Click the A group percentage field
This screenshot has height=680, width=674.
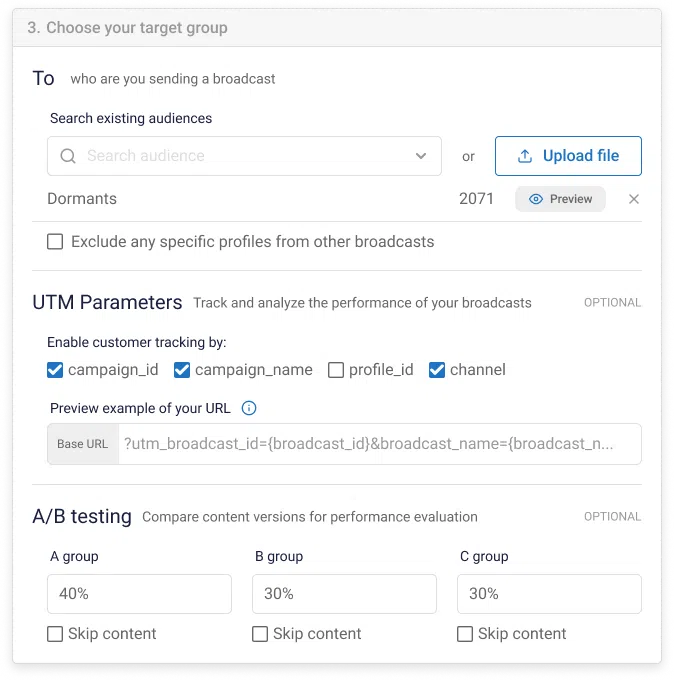point(139,594)
